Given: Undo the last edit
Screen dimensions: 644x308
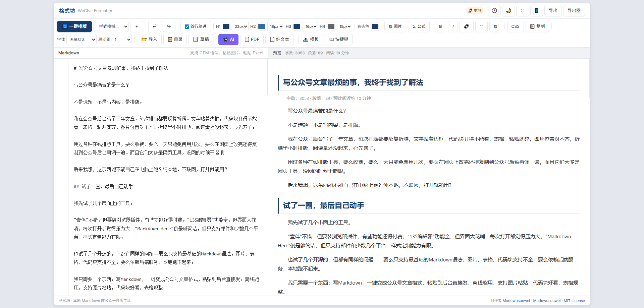Looking at the screenshot, I should (x=155, y=26).
